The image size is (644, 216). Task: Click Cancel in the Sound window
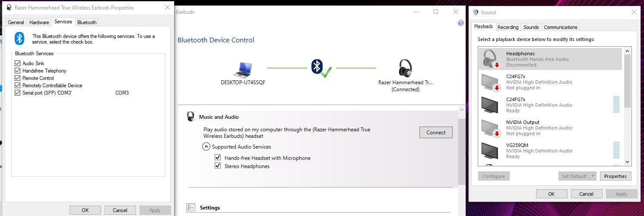pyautogui.click(x=586, y=194)
